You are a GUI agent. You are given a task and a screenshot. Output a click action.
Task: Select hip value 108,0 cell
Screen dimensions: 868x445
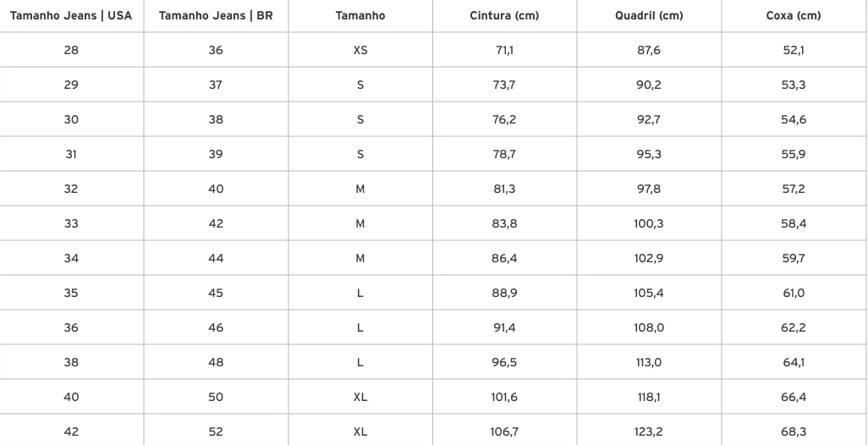click(x=649, y=327)
